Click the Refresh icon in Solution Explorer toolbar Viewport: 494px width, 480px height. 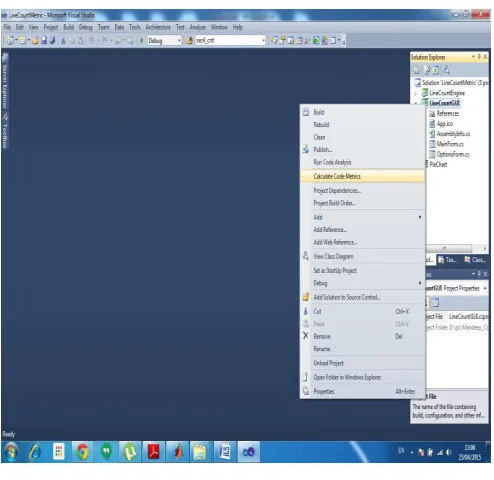pyautogui.click(x=436, y=70)
